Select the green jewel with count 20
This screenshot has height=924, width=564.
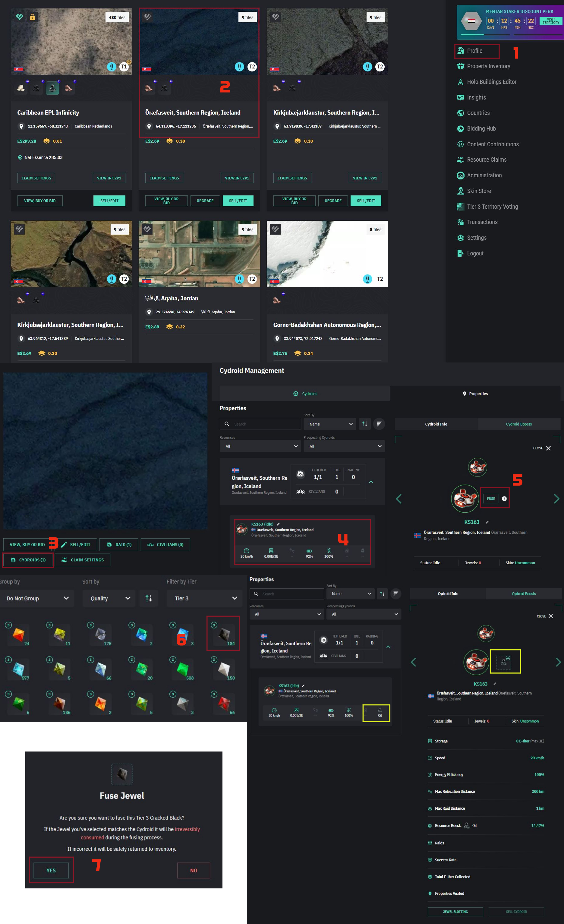click(142, 669)
